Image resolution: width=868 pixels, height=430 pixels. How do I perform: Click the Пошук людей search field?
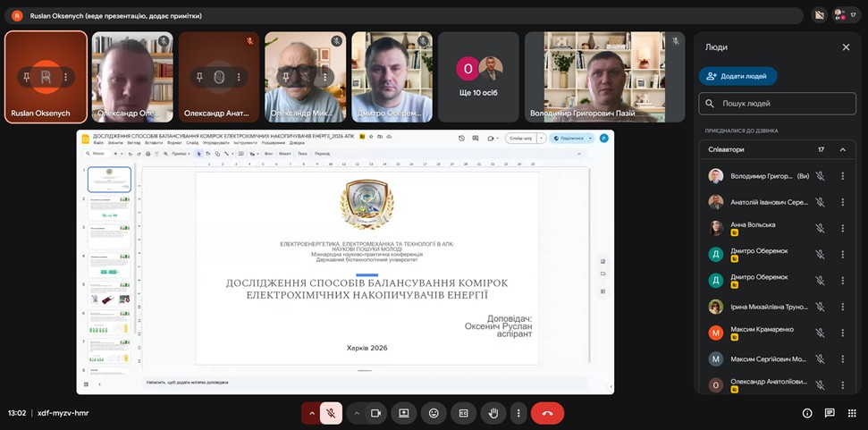(x=776, y=104)
